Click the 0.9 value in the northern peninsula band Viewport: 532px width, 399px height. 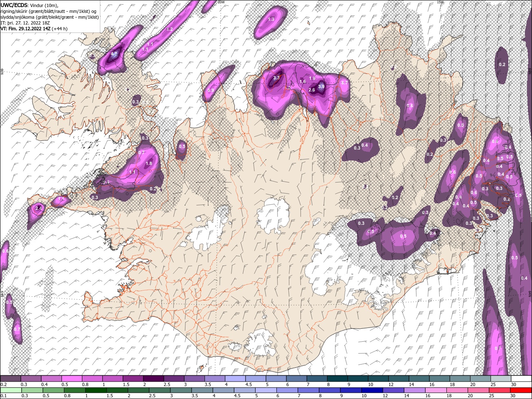pos(211,91)
